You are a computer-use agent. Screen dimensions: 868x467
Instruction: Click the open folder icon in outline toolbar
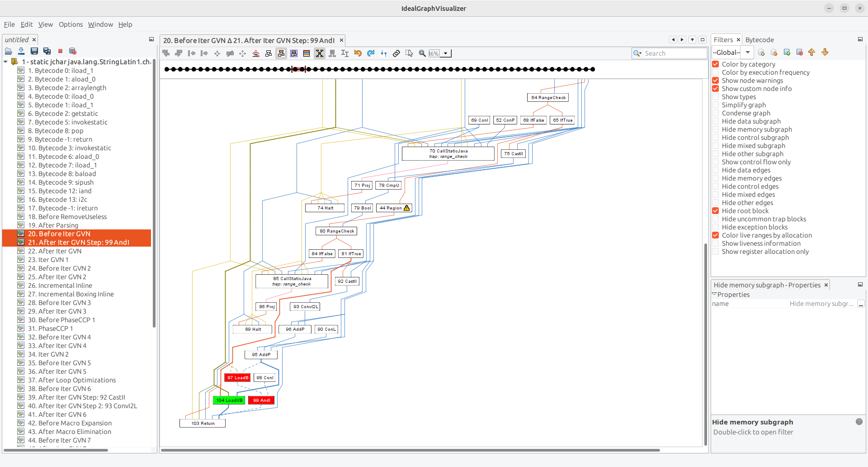point(9,51)
